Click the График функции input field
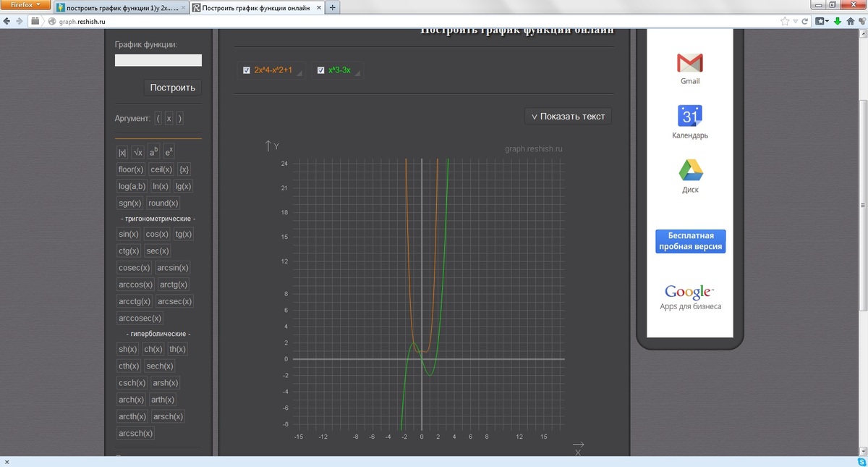 [x=158, y=61]
